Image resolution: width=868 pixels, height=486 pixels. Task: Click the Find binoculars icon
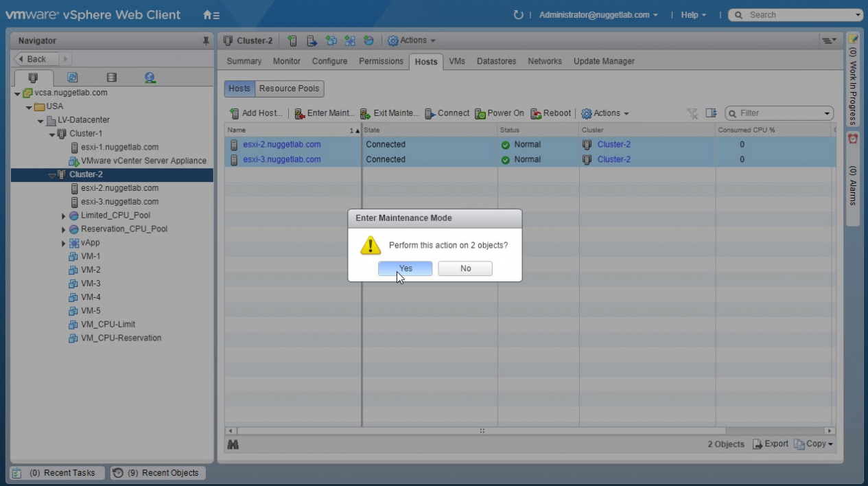click(233, 445)
